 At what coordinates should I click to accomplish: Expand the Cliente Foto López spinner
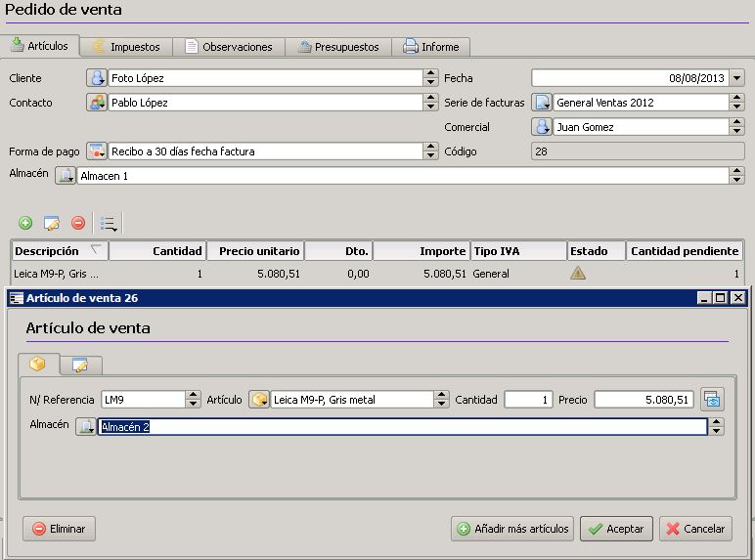[x=430, y=78]
